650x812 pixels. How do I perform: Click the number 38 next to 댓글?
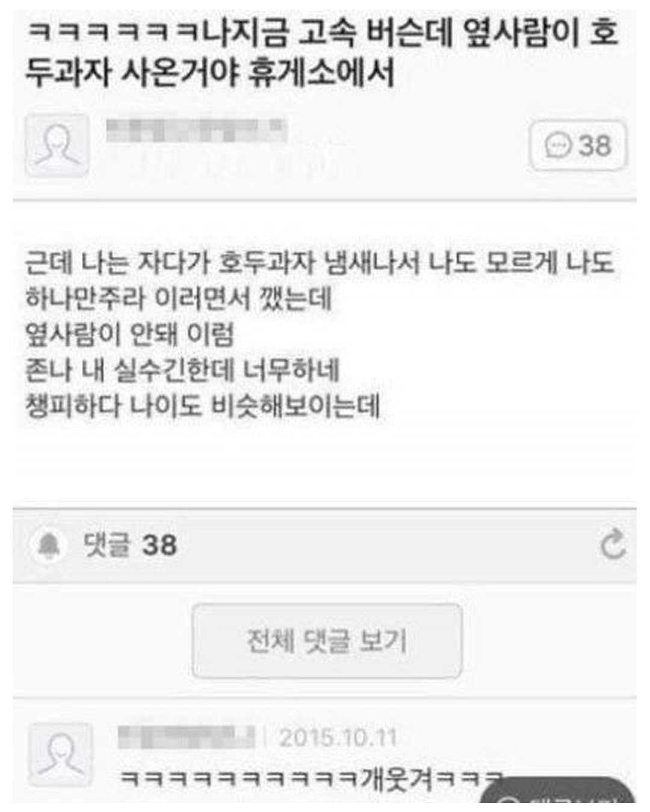[x=159, y=546]
